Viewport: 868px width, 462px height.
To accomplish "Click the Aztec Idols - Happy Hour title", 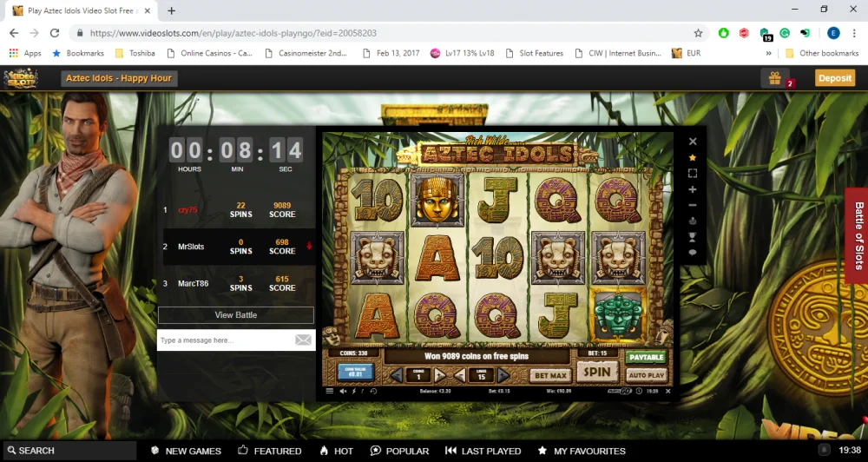I will point(119,78).
